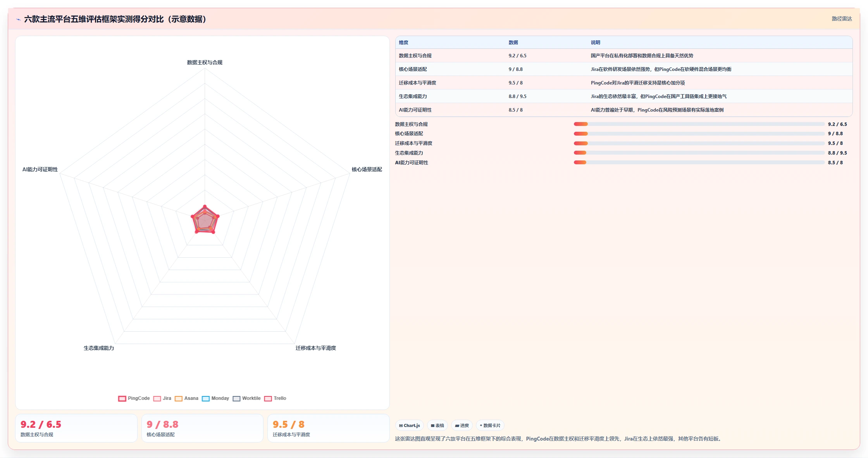This screenshot has width=868, height=458.
Task: Click the table cell value 8.8 / 9.5
Action: point(517,96)
